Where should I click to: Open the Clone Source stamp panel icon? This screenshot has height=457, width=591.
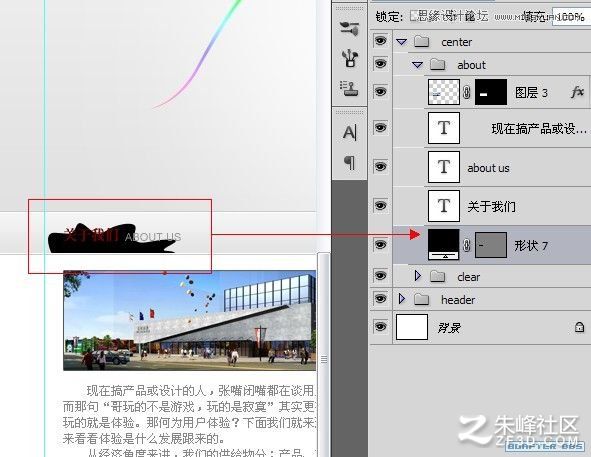349,89
